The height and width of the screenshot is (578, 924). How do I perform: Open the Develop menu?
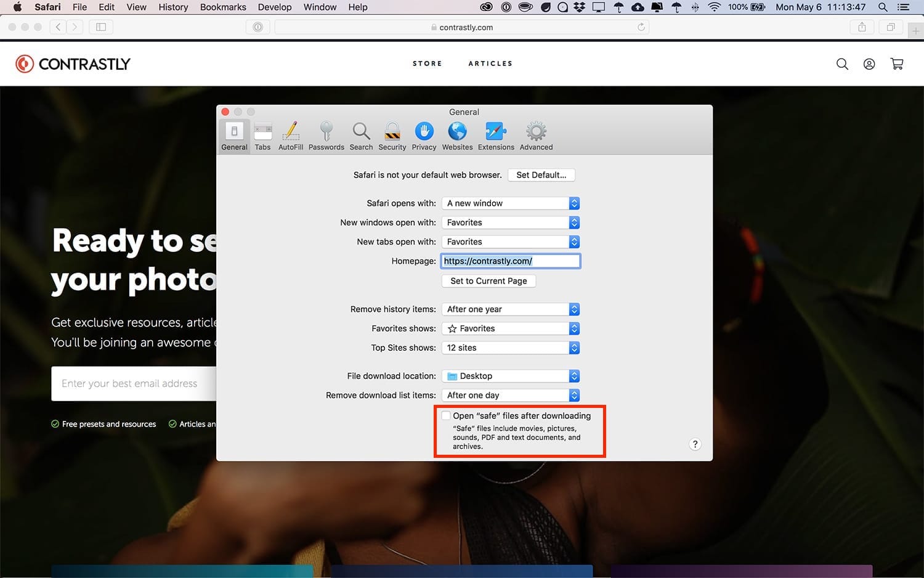click(275, 7)
